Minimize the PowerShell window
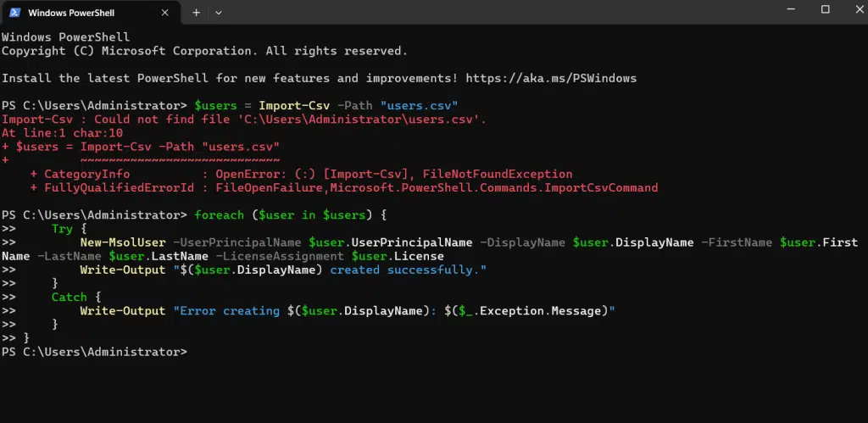This screenshot has height=423, width=868. tap(787, 9)
